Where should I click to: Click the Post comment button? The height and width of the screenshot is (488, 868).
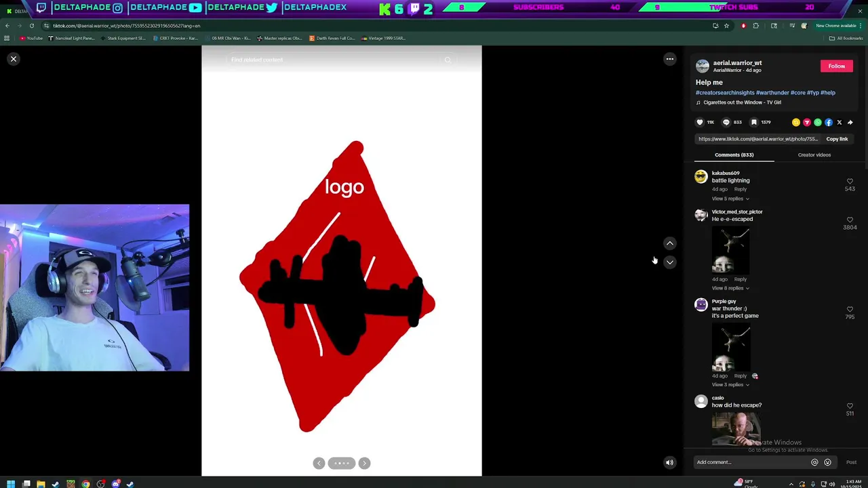click(x=851, y=462)
